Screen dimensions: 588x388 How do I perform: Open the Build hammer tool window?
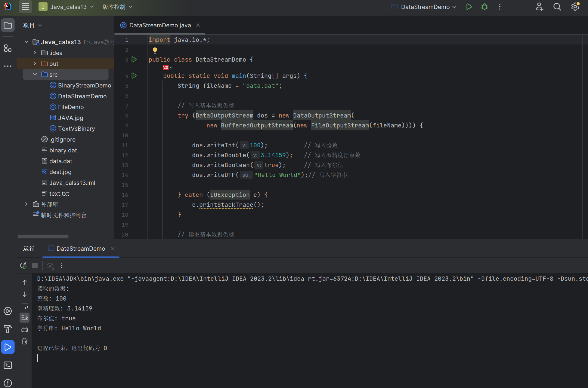(8, 329)
